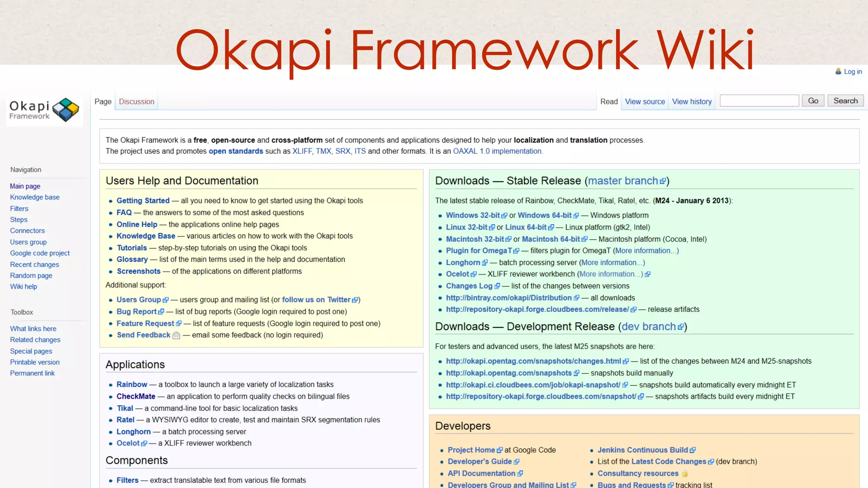
Task: Open the FAQ link
Action: [124, 213]
